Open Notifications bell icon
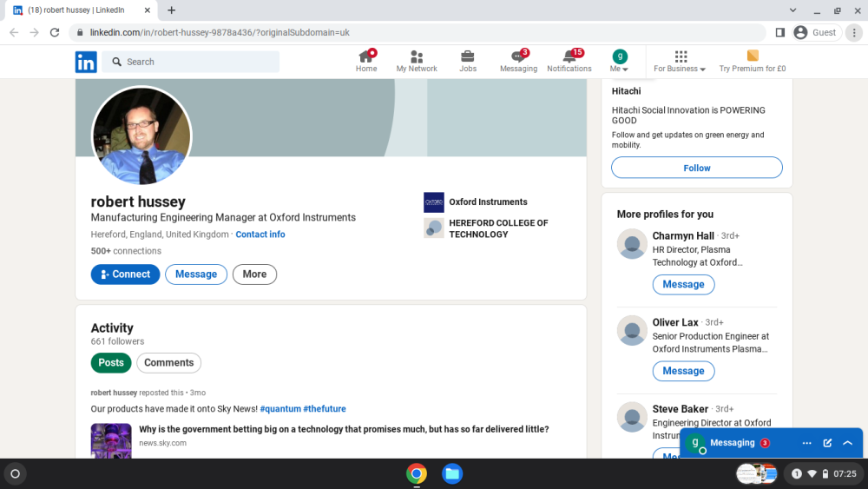868x489 pixels. click(569, 61)
